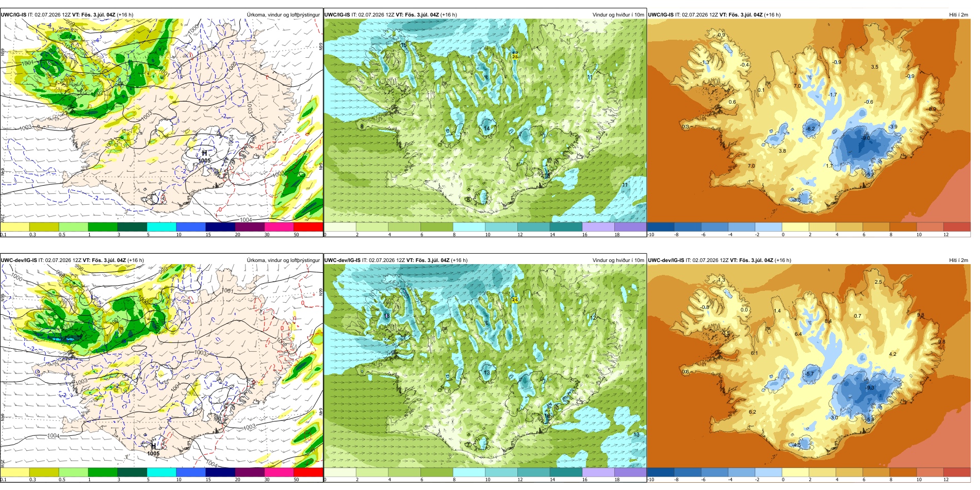
Task: Click the -3.9 value on UWC temperature map
Action: (893, 127)
